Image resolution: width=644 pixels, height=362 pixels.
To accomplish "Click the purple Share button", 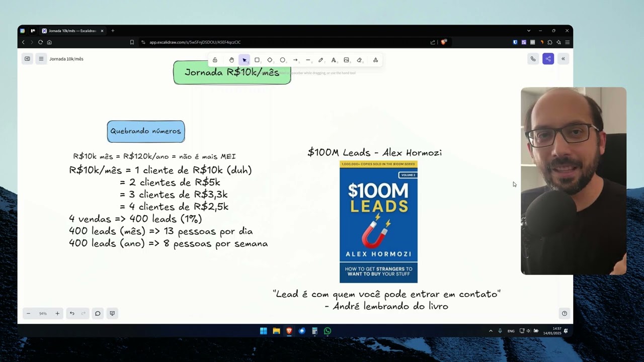I will tap(548, 59).
